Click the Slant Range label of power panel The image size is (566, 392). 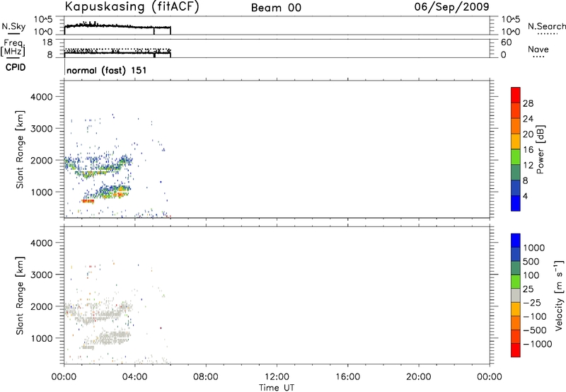20,149
